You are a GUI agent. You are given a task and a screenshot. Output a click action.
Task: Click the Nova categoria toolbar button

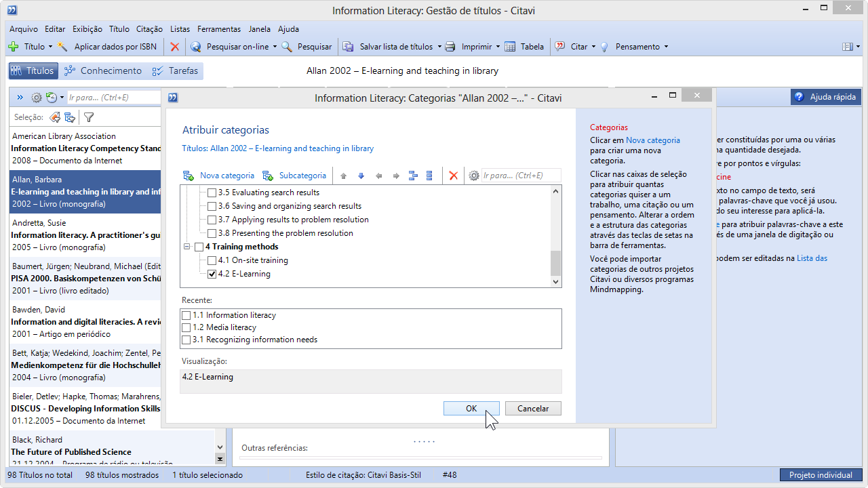219,176
